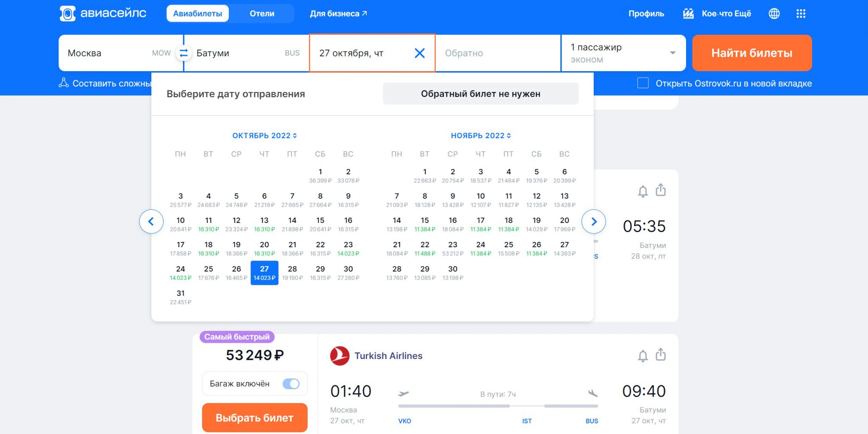Clear the selected departure date
868x434 pixels.
click(419, 53)
